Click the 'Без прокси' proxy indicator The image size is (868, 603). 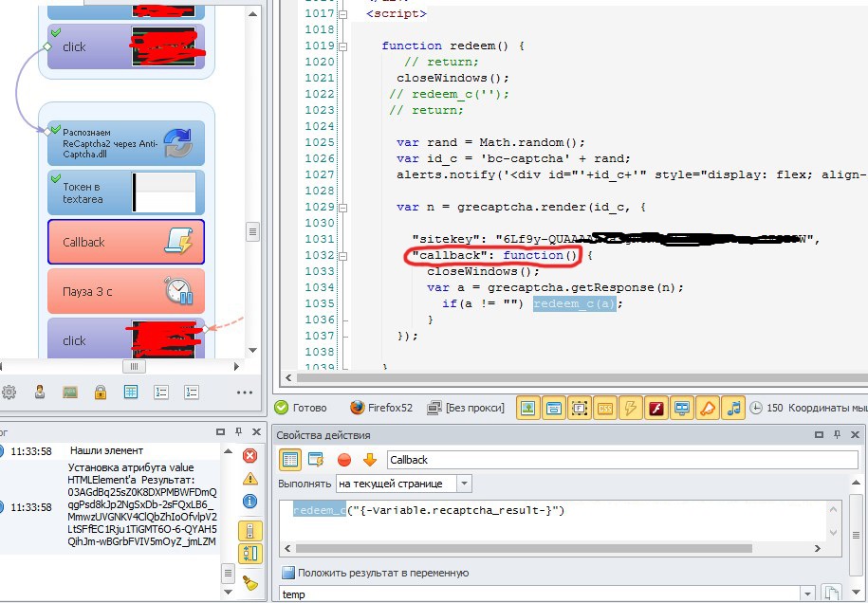pos(465,408)
